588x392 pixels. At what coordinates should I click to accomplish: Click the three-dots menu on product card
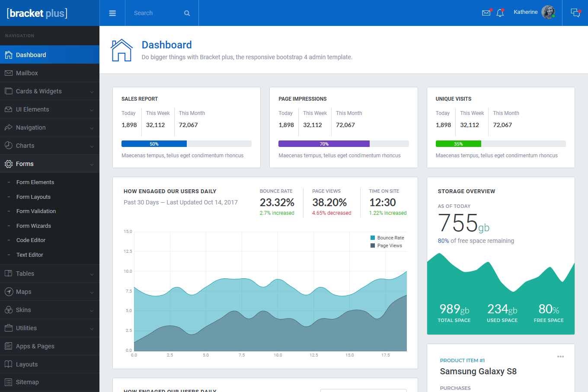(x=560, y=357)
